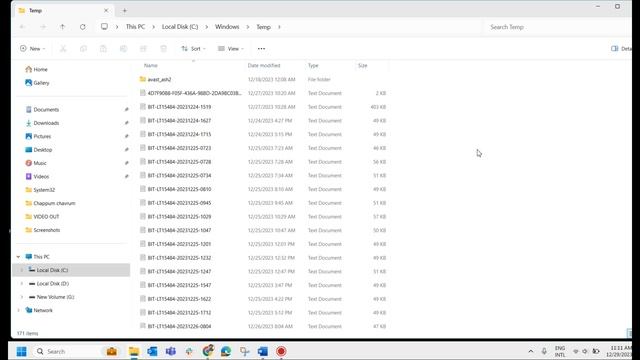Viewport: 640px width, 360px height.
Task: Click the Search Temp field
Action: [557, 27]
